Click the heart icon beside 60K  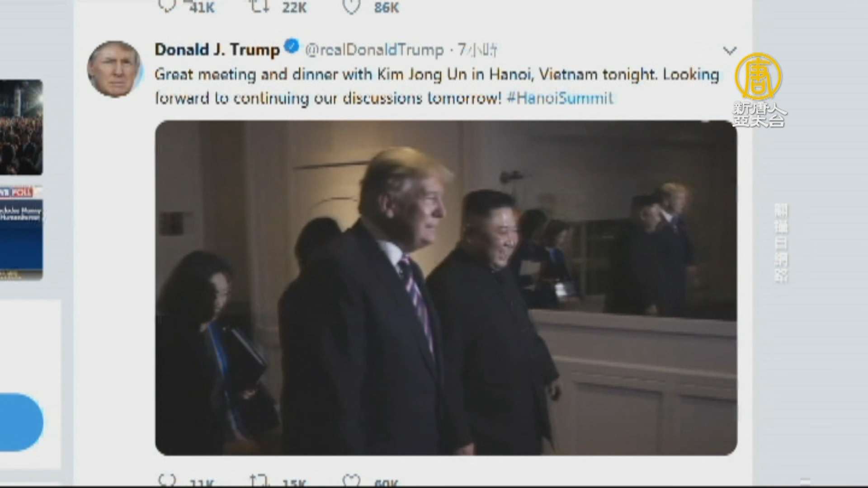[351, 480]
